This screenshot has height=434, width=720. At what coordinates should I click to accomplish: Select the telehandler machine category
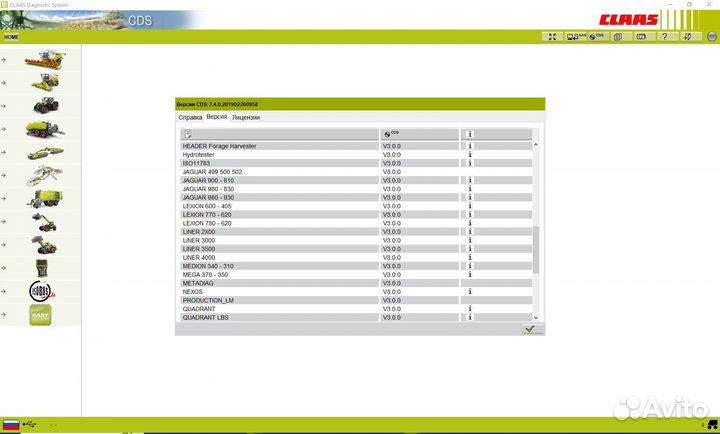45,222
